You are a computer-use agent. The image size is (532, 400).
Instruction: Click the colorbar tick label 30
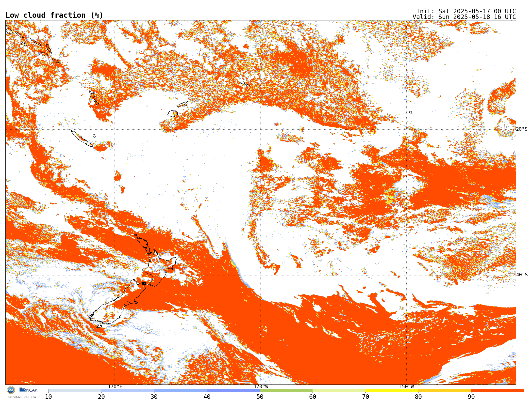click(154, 397)
